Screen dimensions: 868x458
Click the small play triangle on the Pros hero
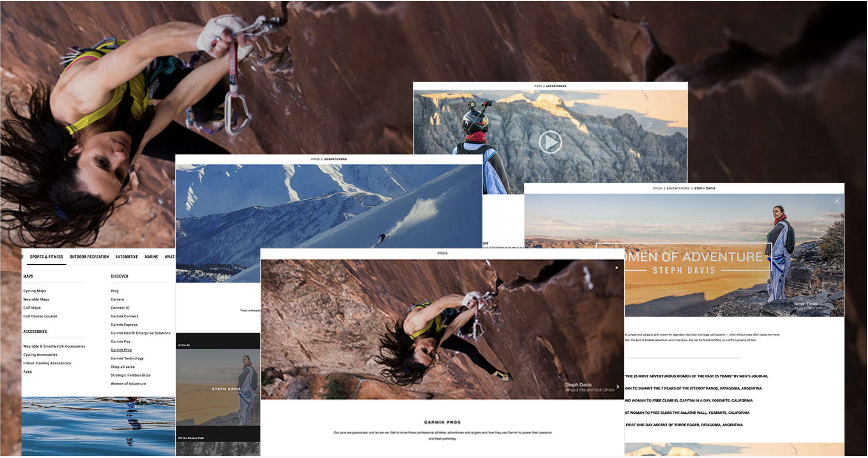click(x=616, y=268)
